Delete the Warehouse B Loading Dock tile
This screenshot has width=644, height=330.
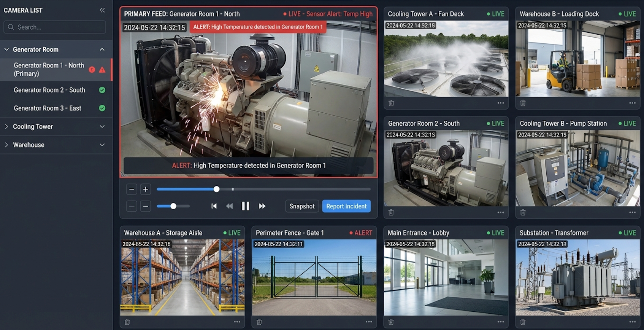tap(523, 103)
